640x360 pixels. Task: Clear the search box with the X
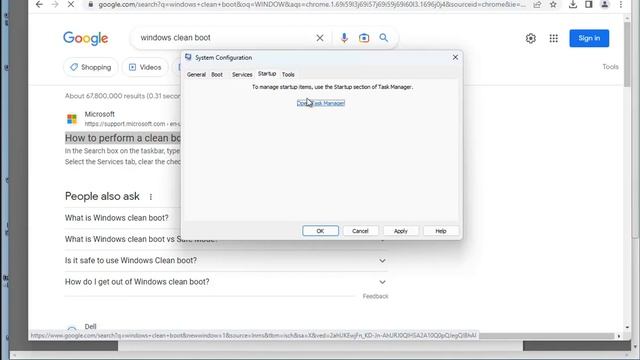(x=320, y=38)
